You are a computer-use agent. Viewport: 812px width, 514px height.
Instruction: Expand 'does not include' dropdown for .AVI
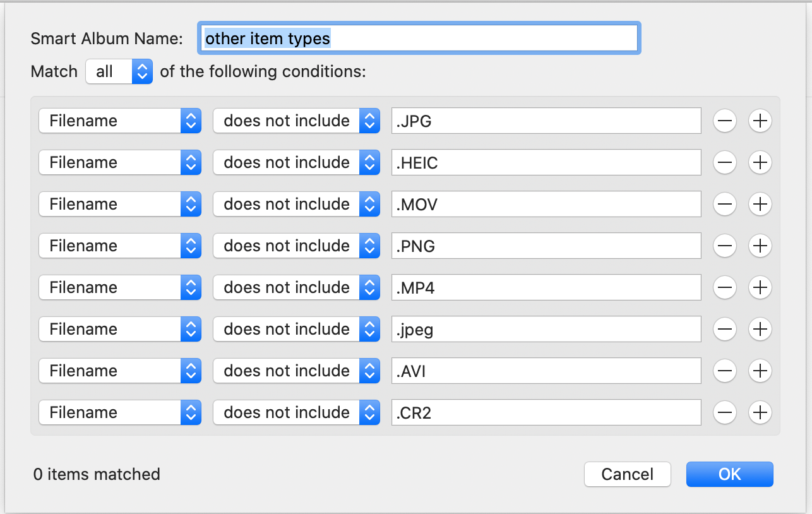(x=296, y=371)
